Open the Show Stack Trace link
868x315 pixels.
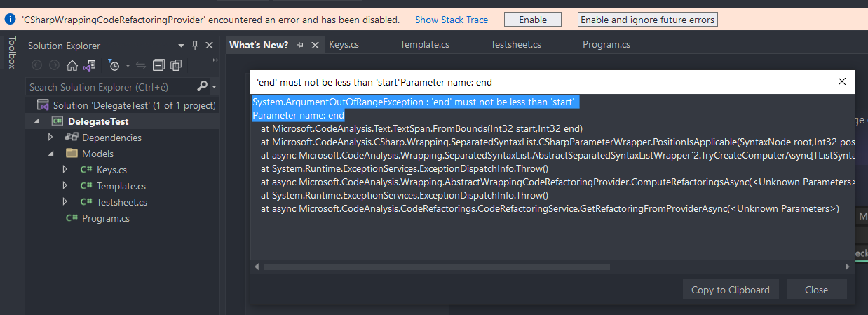click(452, 20)
